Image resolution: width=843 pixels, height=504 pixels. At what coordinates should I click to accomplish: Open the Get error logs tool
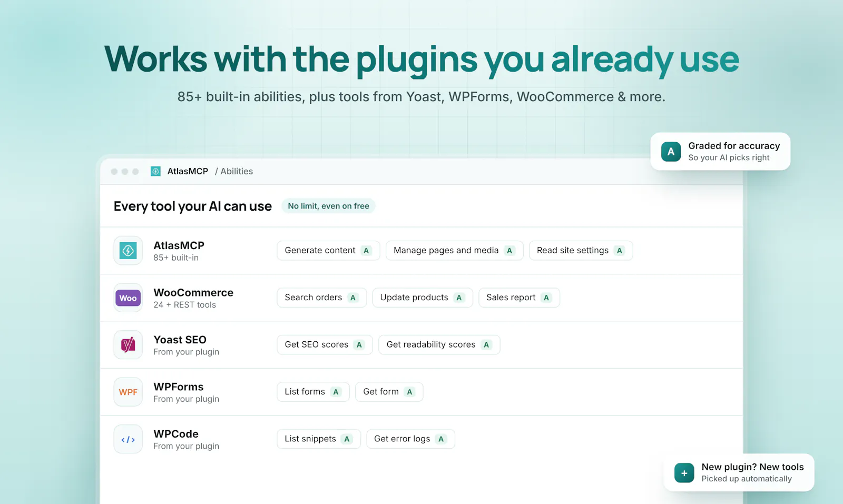pyautogui.click(x=410, y=439)
